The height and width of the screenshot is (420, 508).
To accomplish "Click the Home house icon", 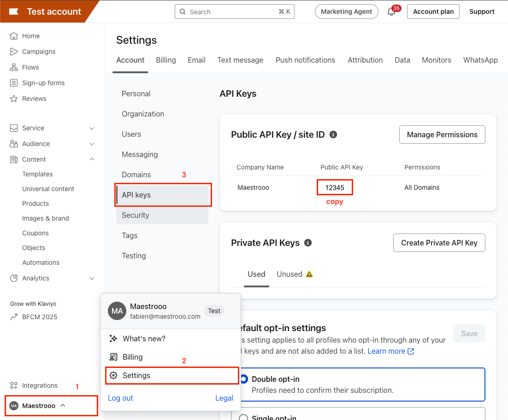I will click(14, 36).
